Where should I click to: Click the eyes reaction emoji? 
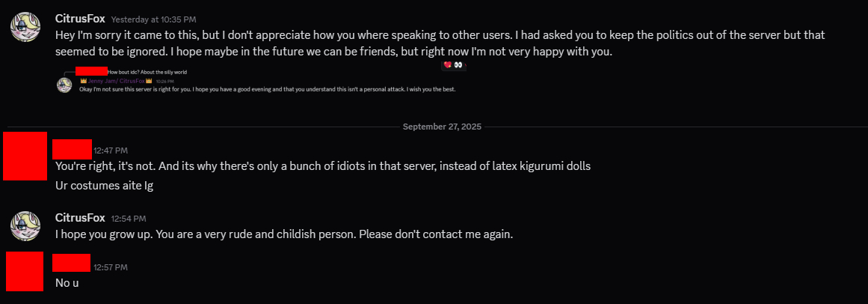pyautogui.click(x=458, y=65)
